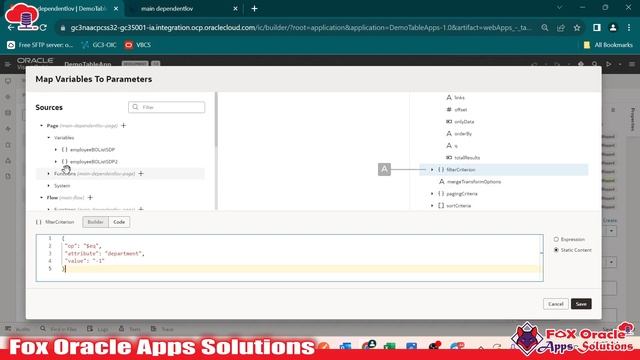The height and width of the screenshot is (360, 640).
Task: Expand the pagingCriteria node
Action: tap(432, 194)
